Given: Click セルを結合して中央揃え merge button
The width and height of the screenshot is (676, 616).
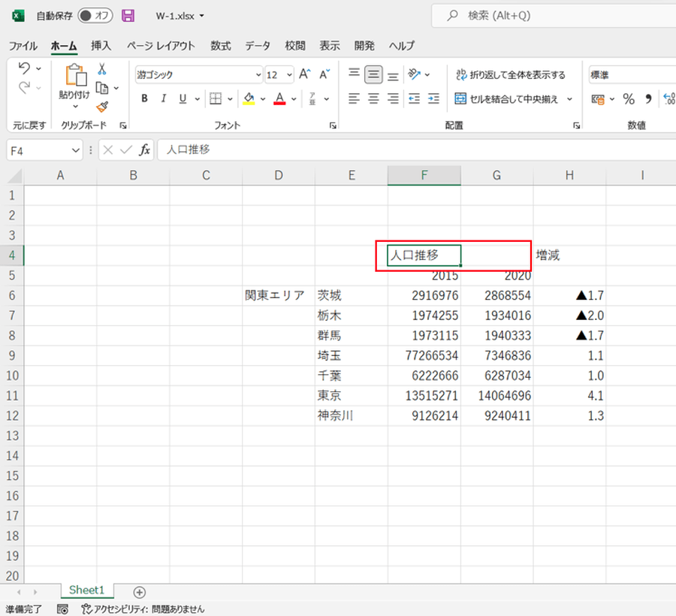Looking at the screenshot, I should point(510,99).
